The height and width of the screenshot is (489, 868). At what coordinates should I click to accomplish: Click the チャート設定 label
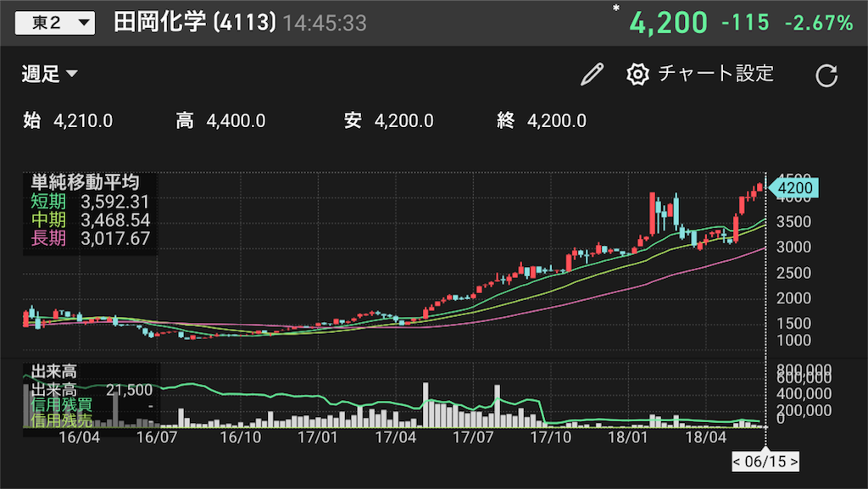coord(715,74)
